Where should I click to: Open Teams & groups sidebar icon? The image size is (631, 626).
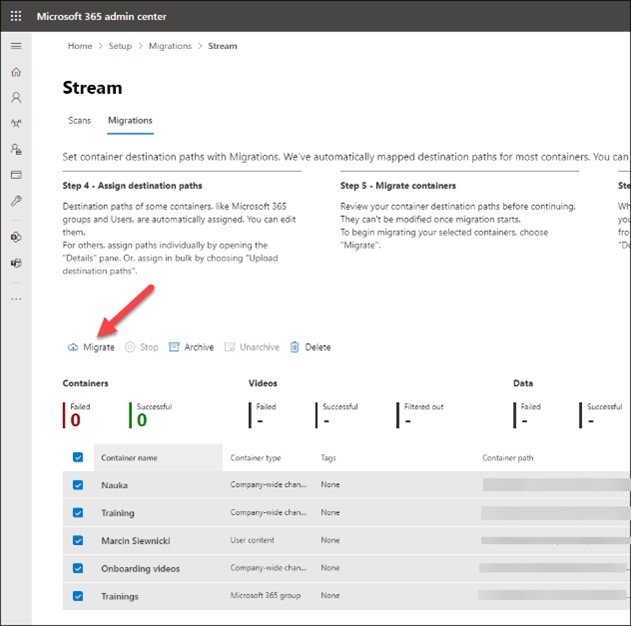tap(16, 123)
